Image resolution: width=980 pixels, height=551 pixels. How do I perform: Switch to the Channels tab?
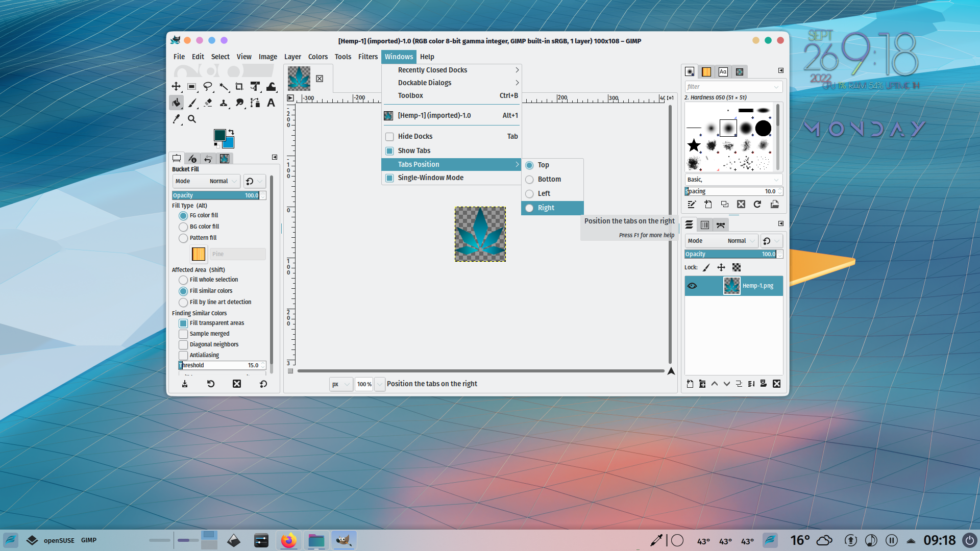705,225
